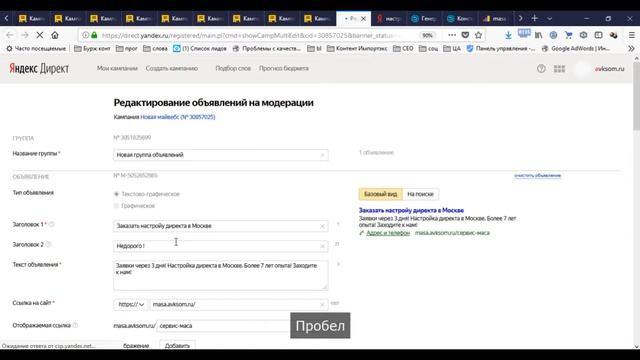The width and height of the screenshot is (640, 360).
Task: Clear the Название группы field with X
Action: click(x=322, y=155)
